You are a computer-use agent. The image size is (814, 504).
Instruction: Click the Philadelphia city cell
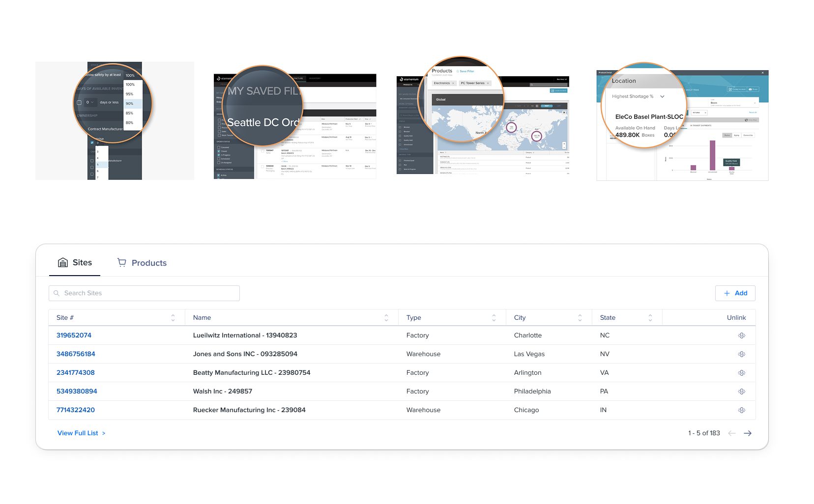(x=532, y=392)
